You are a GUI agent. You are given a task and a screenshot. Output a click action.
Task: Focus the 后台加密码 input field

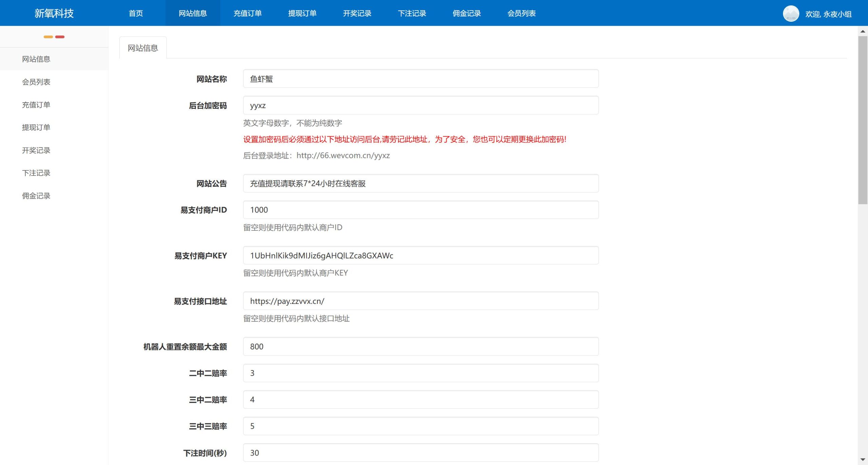pos(421,105)
